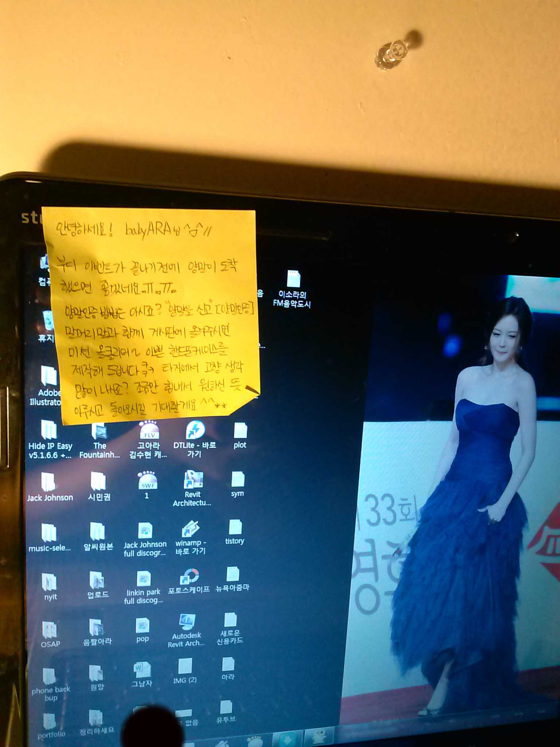Open the OSAP folder
The height and width of the screenshot is (747, 560).
tap(50, 635)
